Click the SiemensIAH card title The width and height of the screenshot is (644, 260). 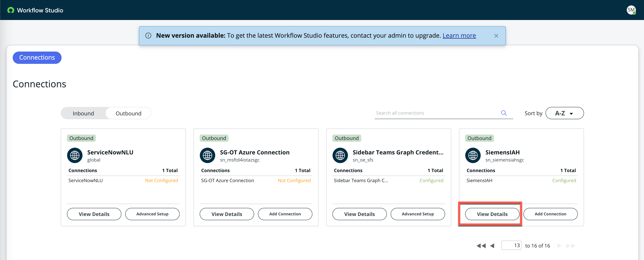(x=502, y=152)
